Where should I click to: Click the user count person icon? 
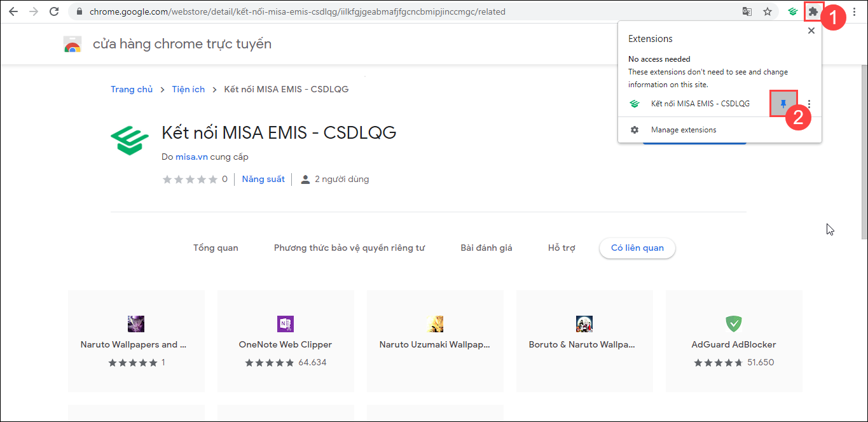coord(305,179)
